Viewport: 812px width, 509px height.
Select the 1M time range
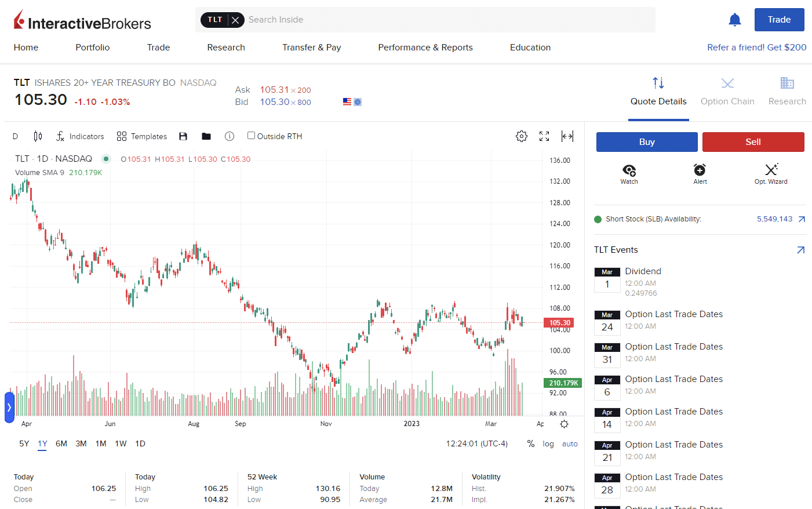click(x=101, y=444)
